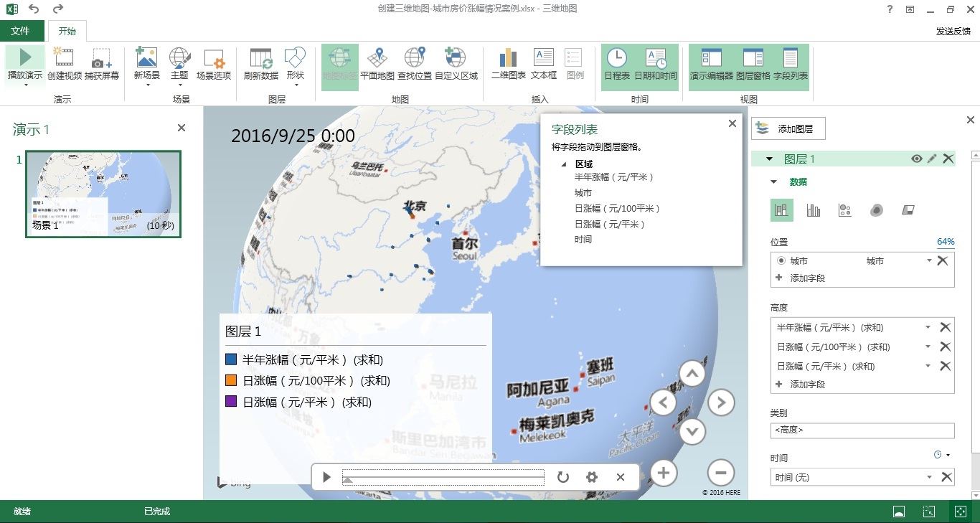The width and height of the screenshot is (980, 523).
Task: Toggle 图层窗格 layer pane
Action: [x=753, y=67]
